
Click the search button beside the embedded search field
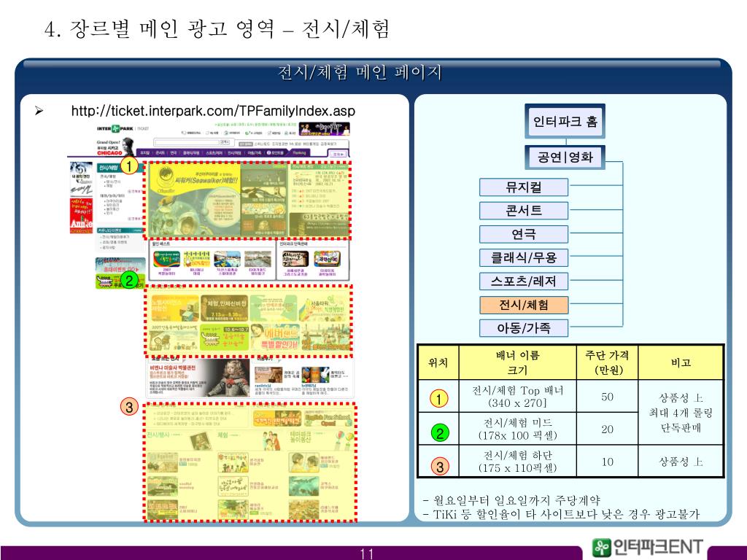point(225,142)
